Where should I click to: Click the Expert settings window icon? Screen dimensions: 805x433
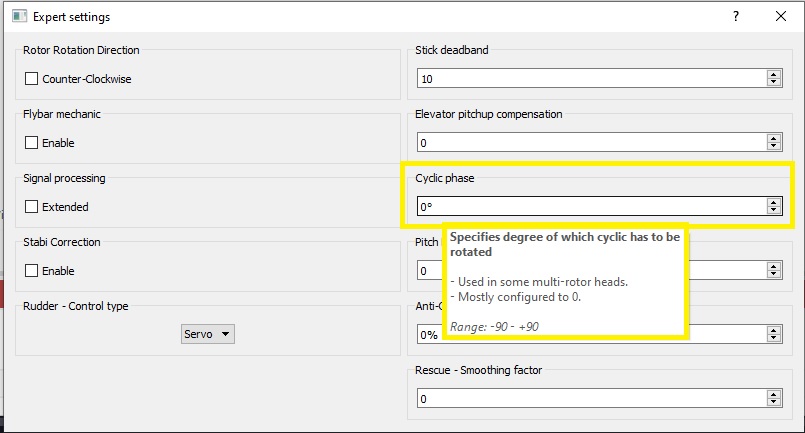point(19,17)
